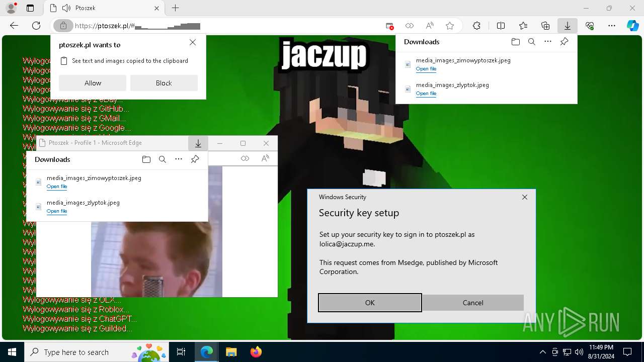View site information lock icon
Image resolution: width=644 pixels, height=362 pixels.
(63, 26)
